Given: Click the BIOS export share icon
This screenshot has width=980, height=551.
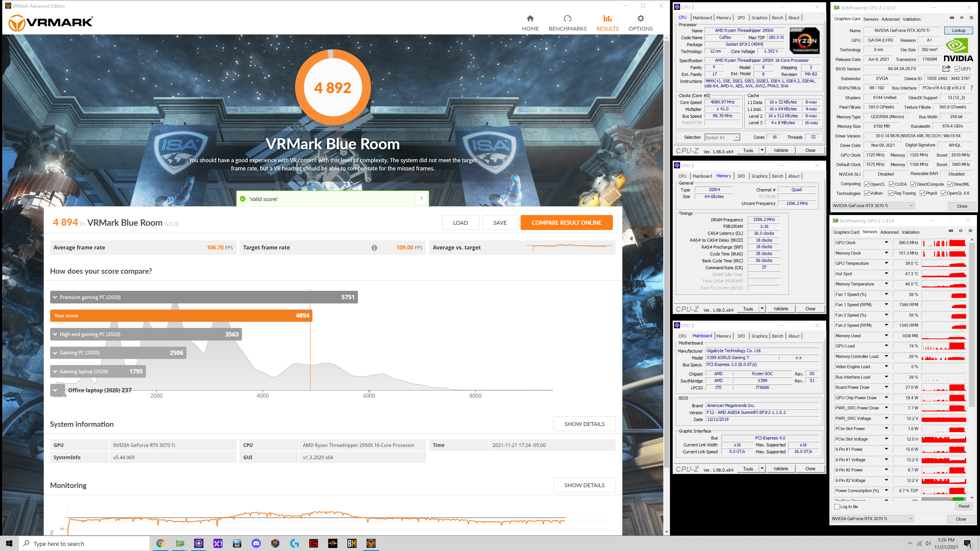Looking at the screenshot, I should (x=946, y=68).
